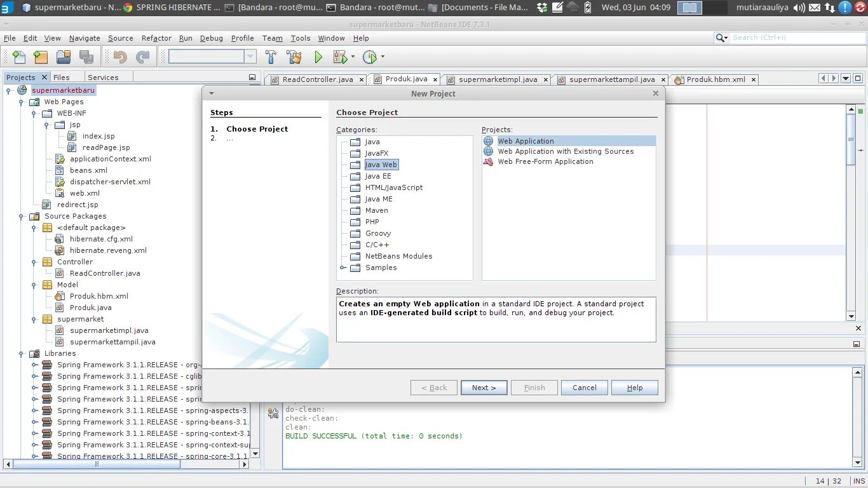The height and width of the screenshot is (488, 868).
Task: Open the Debug Project dropdown arrow
Action: 353,57
